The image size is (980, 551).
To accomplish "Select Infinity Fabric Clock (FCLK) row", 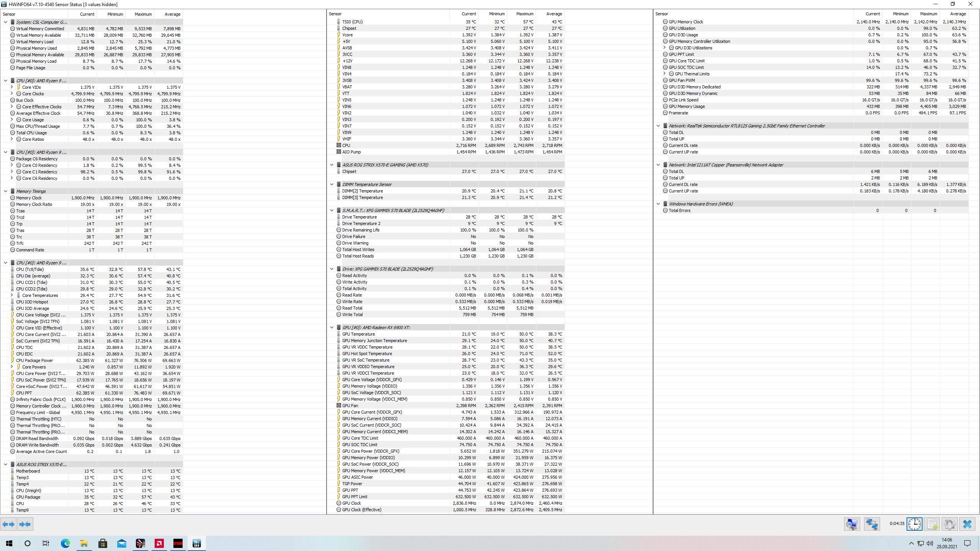I will coord(92,399).
